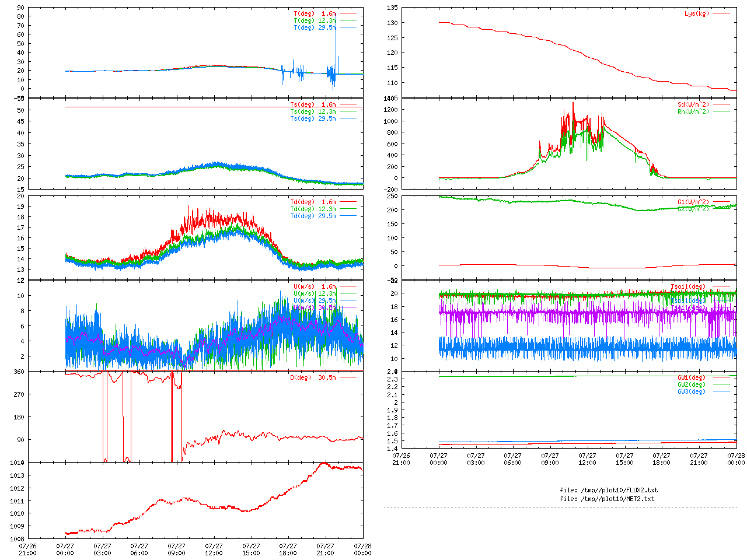Click the 270 value on wind direction axis
Screen dimensions: 747x560
click(x=19, y=394)
